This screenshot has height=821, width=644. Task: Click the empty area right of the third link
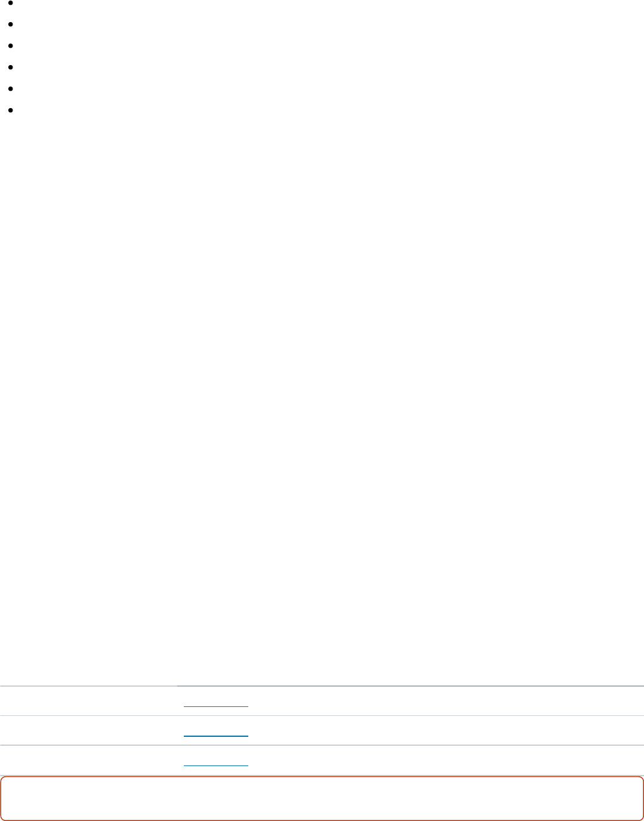(x=445, y=760)
